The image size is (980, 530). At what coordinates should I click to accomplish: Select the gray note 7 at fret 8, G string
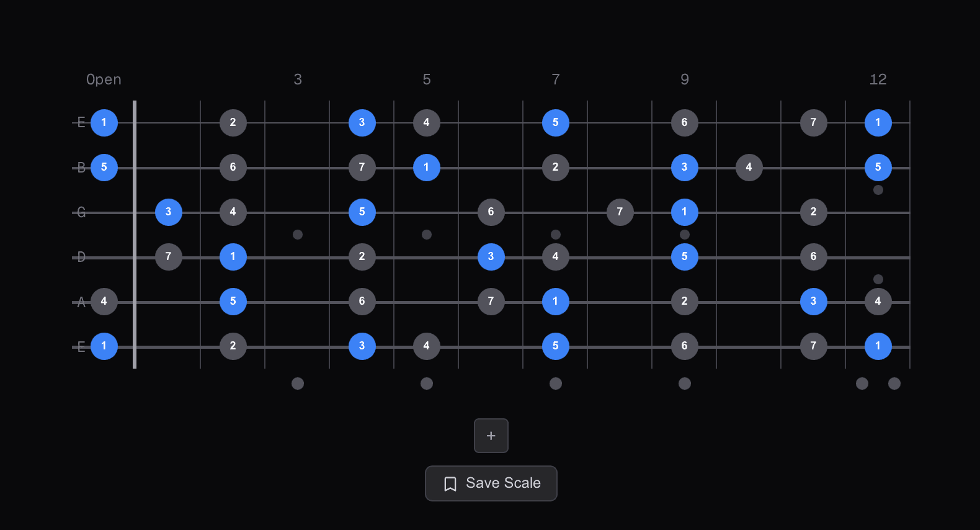coord(620,212)
